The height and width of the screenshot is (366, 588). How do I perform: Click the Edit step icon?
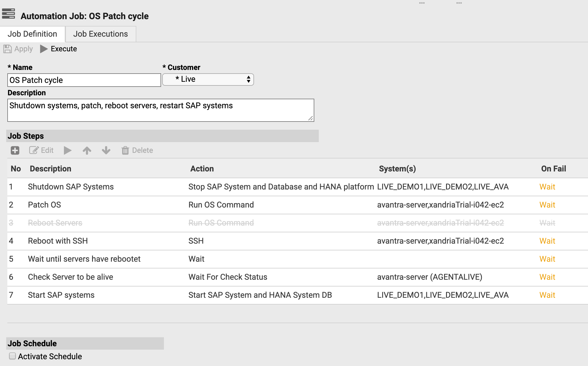point(33,150)
